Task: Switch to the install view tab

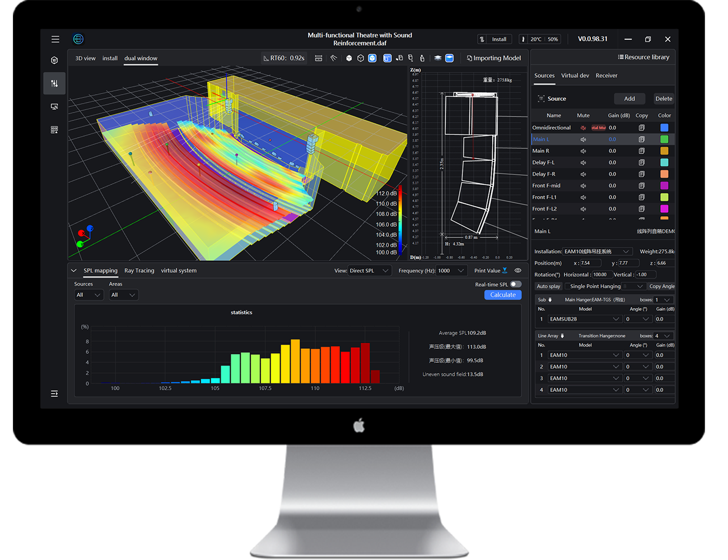Action: [110, 58]
